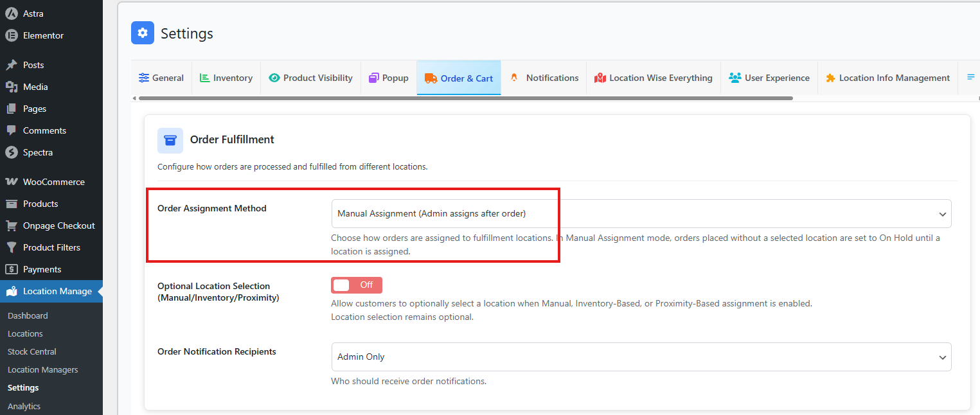The width and height of the screenshot is (980, 415).
Task: Open the partially visible last tab
Action: 969,78
